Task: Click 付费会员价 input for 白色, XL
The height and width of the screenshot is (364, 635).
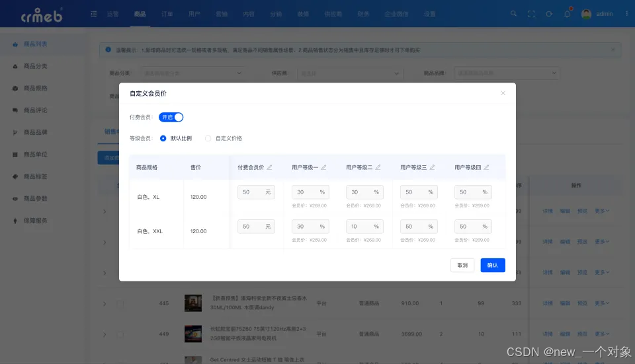Action: pos(256,192)
